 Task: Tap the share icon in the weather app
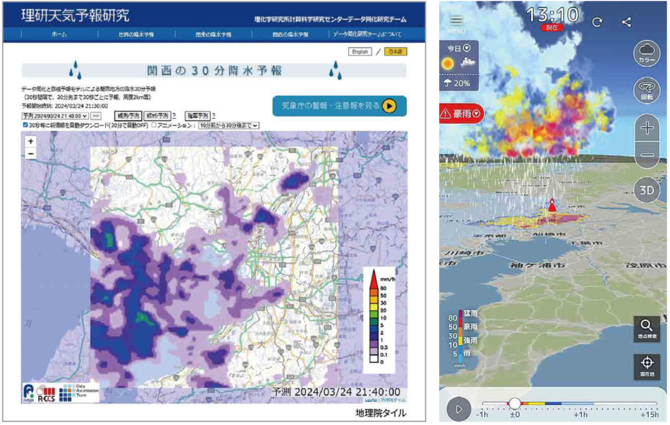click(x=626, y=22)
